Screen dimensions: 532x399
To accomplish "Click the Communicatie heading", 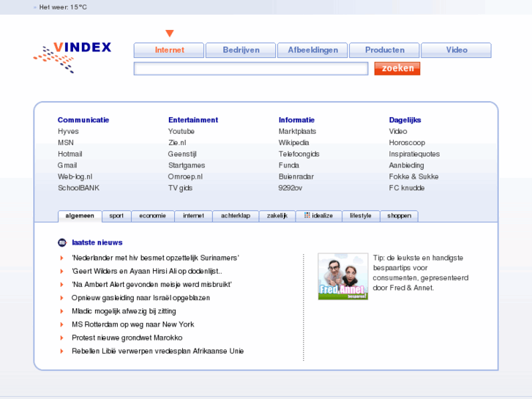I will click(83, 120).
